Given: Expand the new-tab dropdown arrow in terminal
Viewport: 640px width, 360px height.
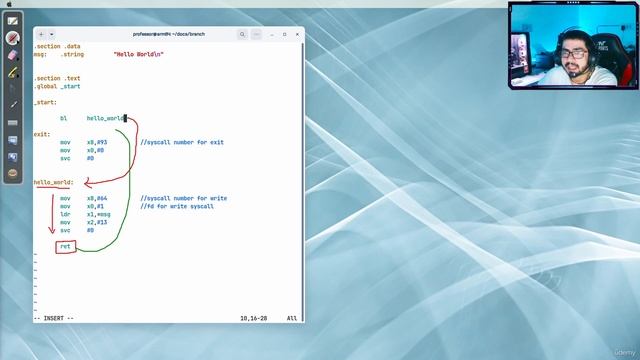Looking at the screenshot, I should [51, 34].
